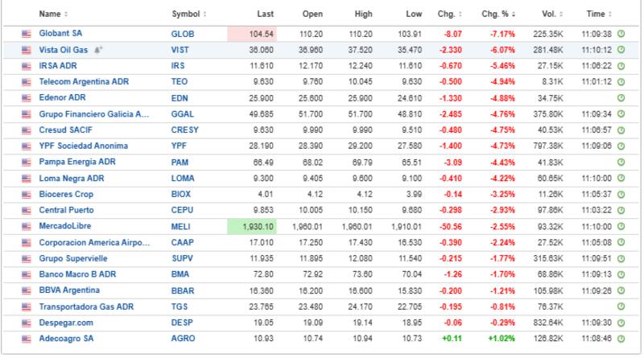This screenshot has height=358, width=644.
Task: Open the Telecom Argentina ADR link
Action: [85, 82]
